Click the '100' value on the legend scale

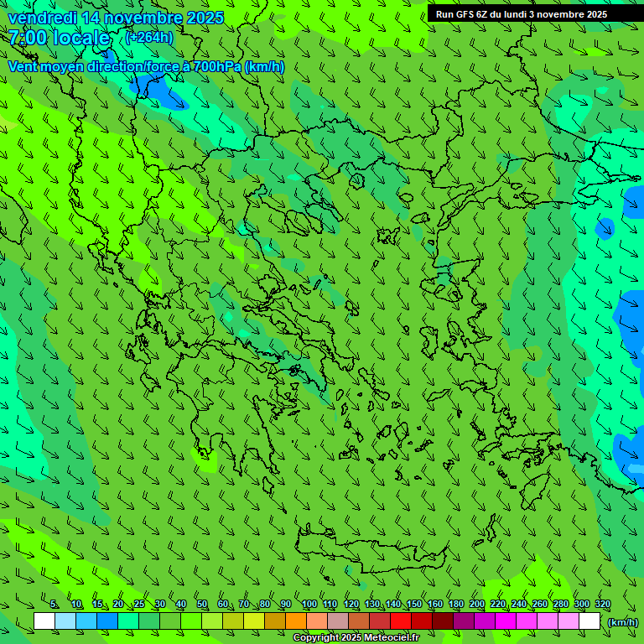click(x=309, y=605)
